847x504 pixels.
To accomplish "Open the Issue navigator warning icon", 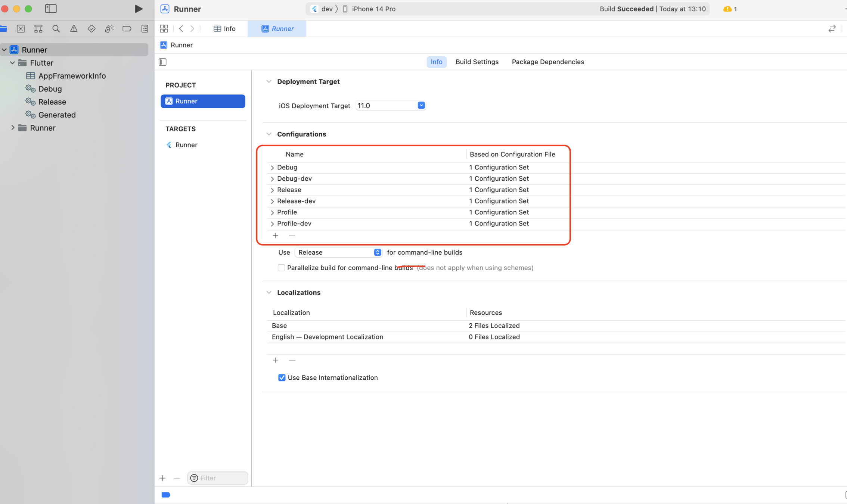I will tap(74, 29).
